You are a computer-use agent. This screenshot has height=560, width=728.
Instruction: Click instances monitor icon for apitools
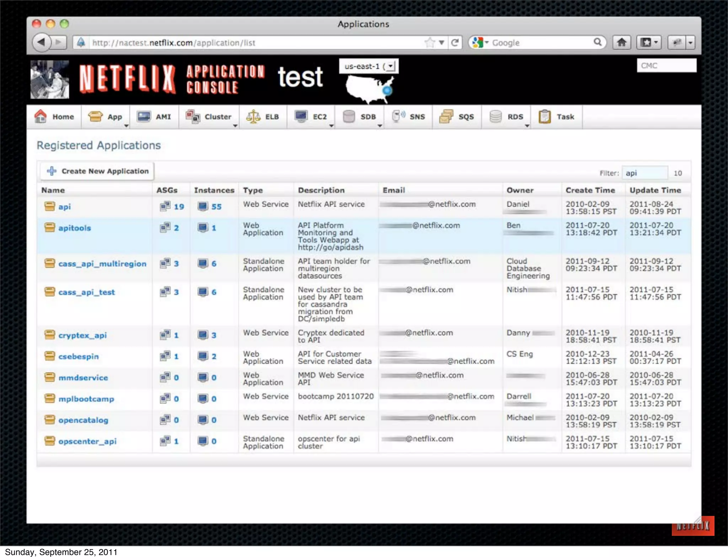[203, 228]
